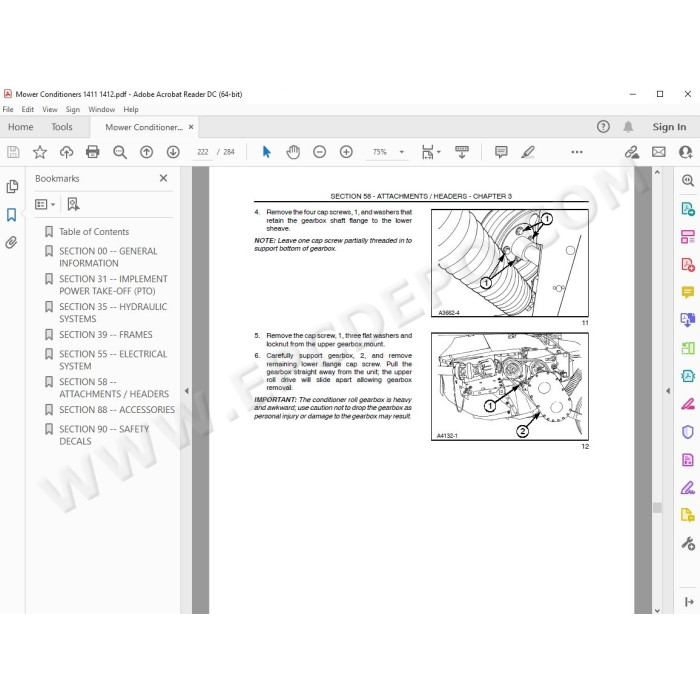The height and width of the screenshot is (700, 700).
Task: Zoom in with the plus circle
Action: coord(346,152)
